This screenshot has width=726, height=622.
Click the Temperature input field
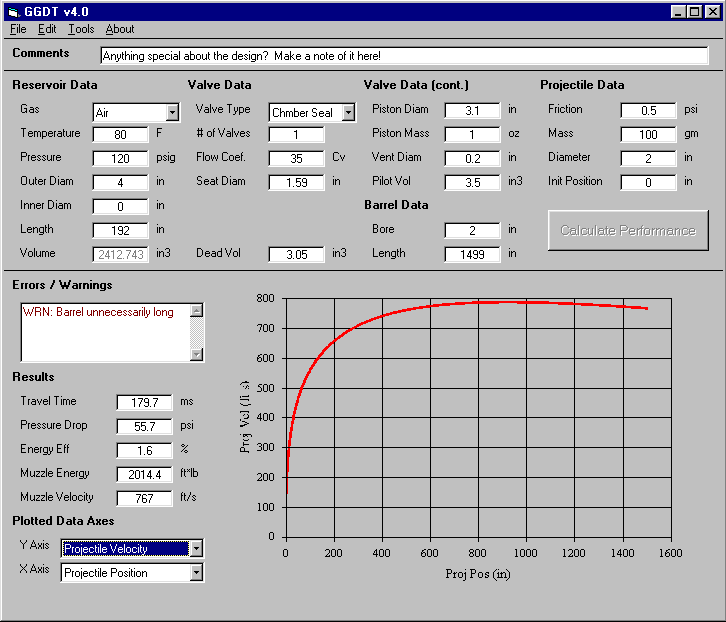pos(120,134)
